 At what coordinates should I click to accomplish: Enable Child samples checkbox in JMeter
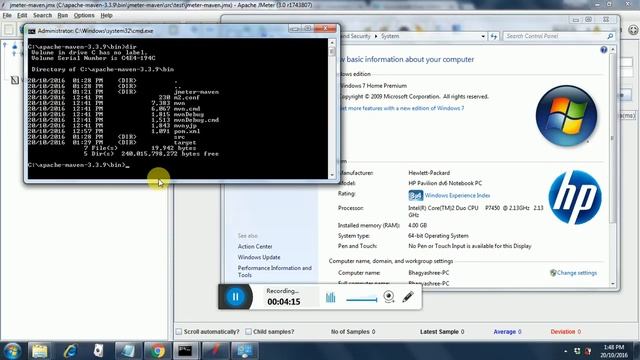tap(248, 332)
